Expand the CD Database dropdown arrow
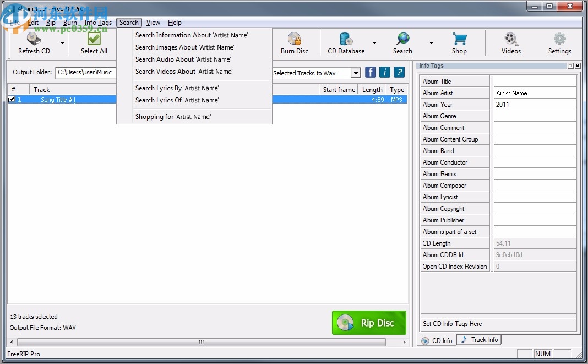The height and width of the screenshot is (364, 588). point(374,43)
